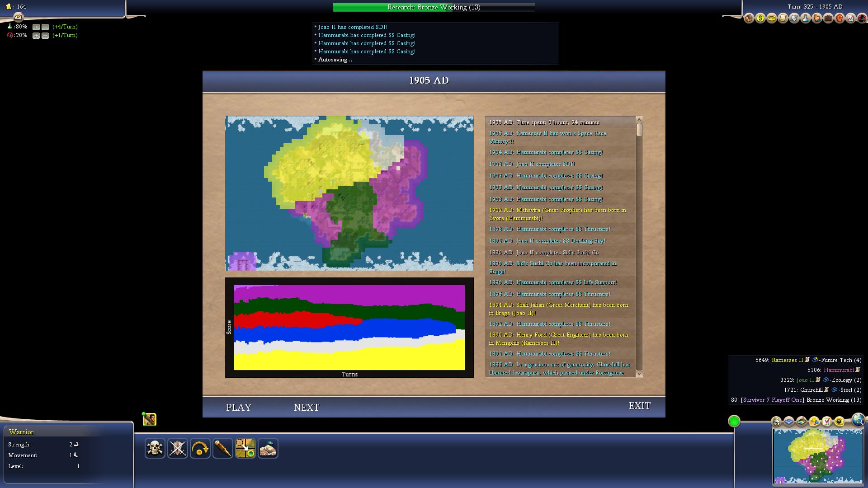
Task: Click the Bronze Working research progress bar
Action: [x=434, y=7]
